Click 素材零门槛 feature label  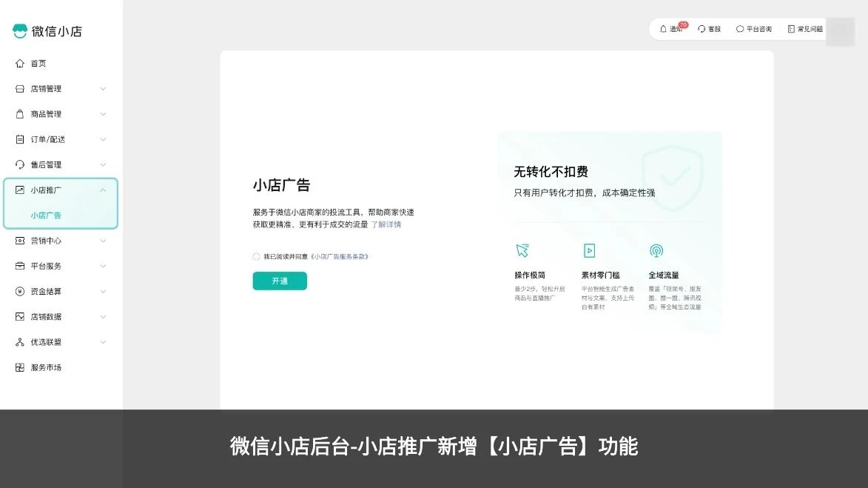[x=601, y=275]
